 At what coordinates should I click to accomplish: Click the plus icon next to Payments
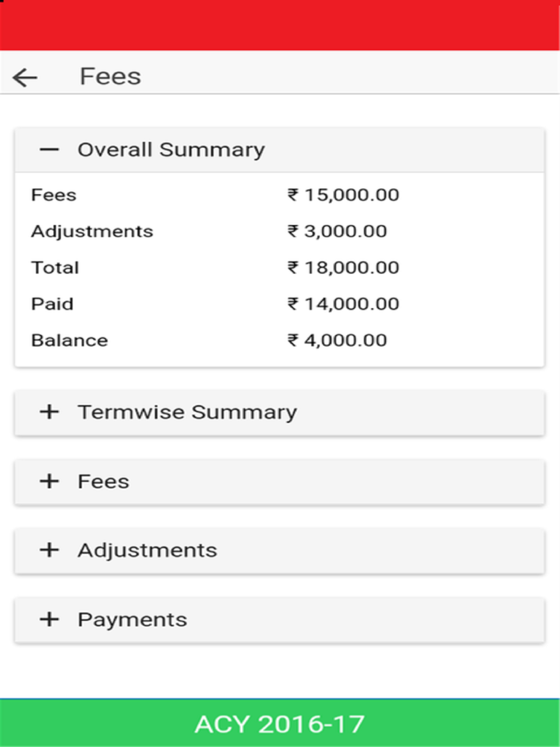coord(49,619)
